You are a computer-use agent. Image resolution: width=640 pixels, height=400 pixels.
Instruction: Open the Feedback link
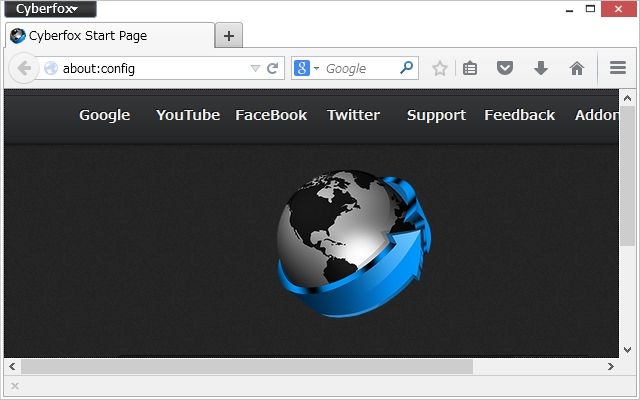pyautogui.click(x=520, y=115)
